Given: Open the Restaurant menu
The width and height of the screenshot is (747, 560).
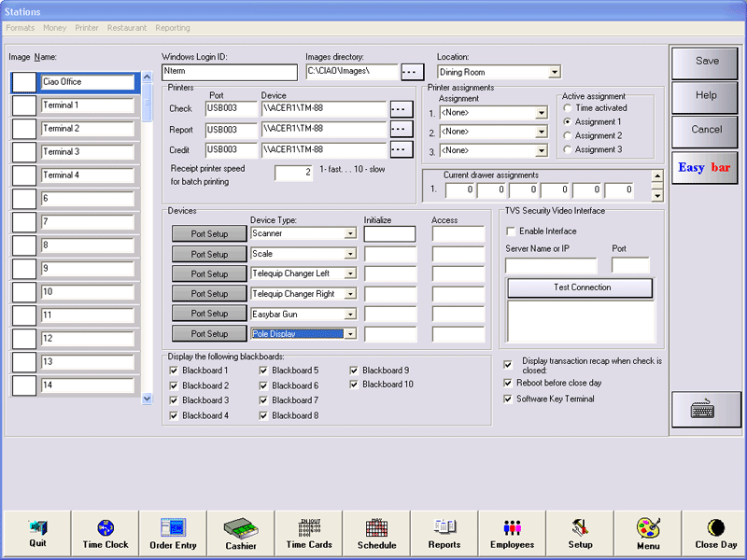Looking at the screenshot, I should point(127,28).
